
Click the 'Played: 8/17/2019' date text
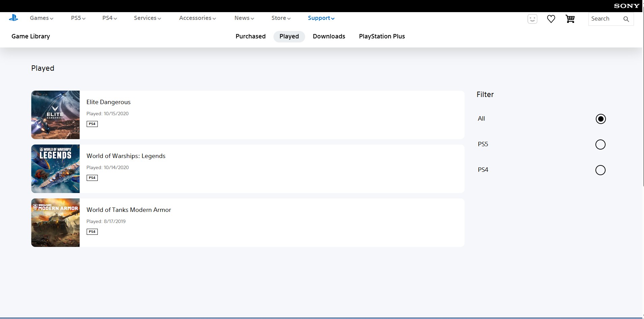[x=106, y=221]
